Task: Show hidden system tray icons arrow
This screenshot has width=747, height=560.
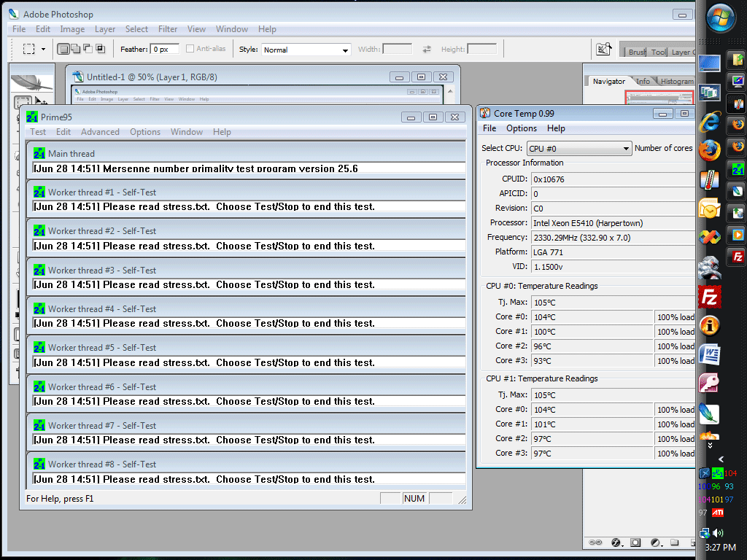Action: click(x=721, y=459)
